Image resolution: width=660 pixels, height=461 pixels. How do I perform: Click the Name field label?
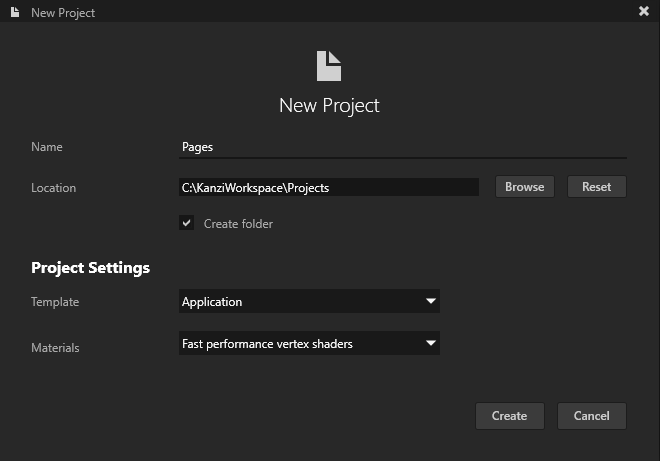tap(47, 147)
